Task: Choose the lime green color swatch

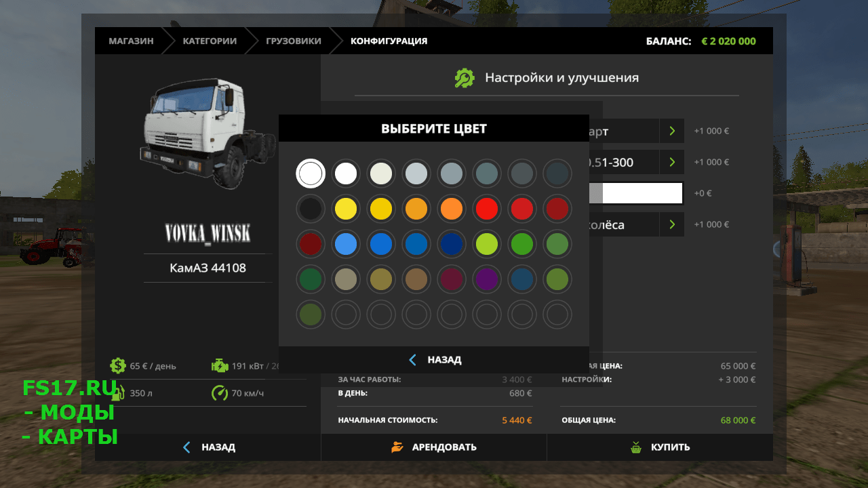Action: point(487,244)
